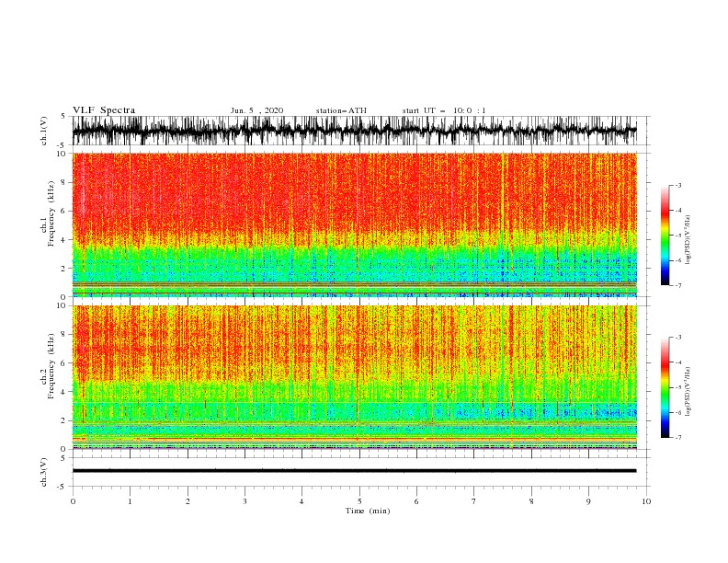Image resolution: width=728 pixels, height=563 pixels.
Task: Click the 'station=ATH' label
Action: (x=341, y=110)
